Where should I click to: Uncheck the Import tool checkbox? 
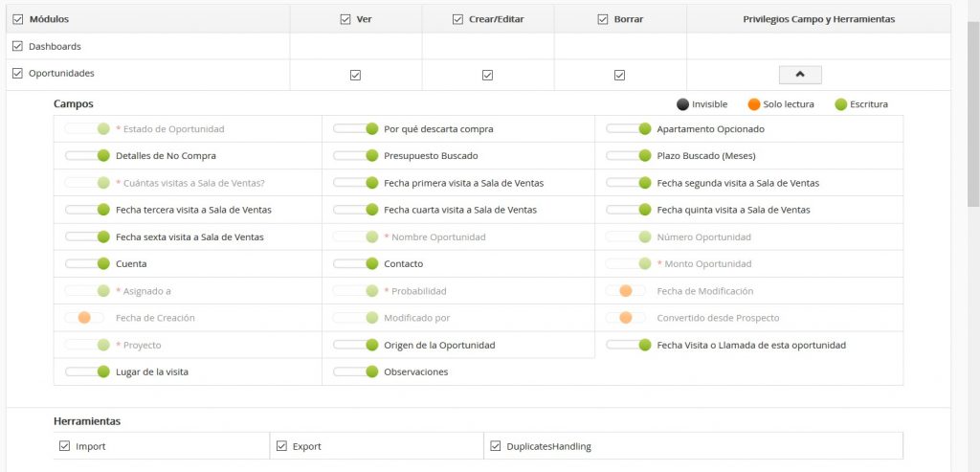65,446
